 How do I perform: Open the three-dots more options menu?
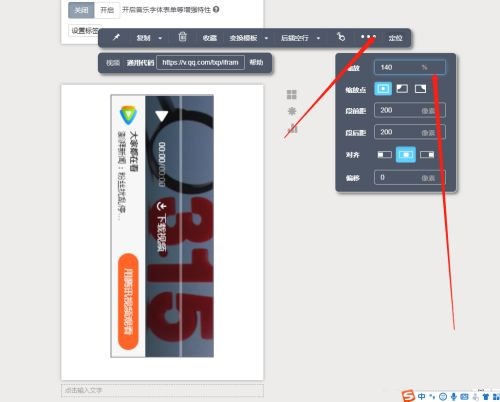click(368, 36)
